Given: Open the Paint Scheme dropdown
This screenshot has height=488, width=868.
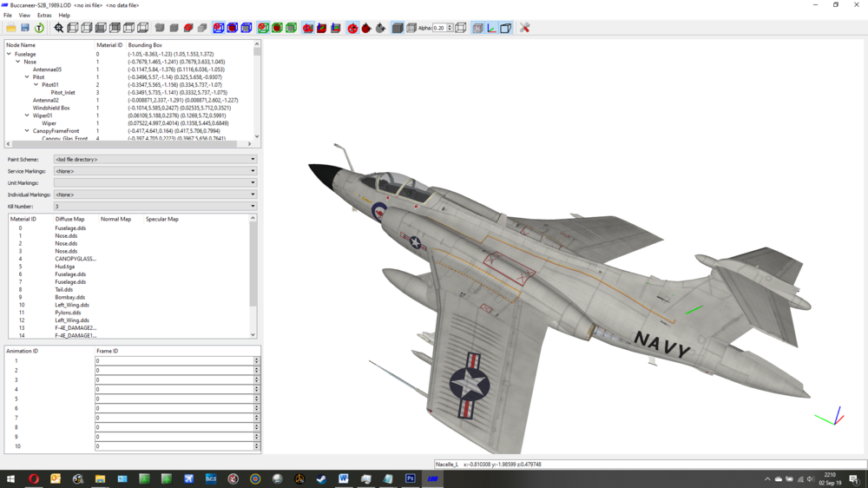Looking at the screenshot, I should point(155,160).
